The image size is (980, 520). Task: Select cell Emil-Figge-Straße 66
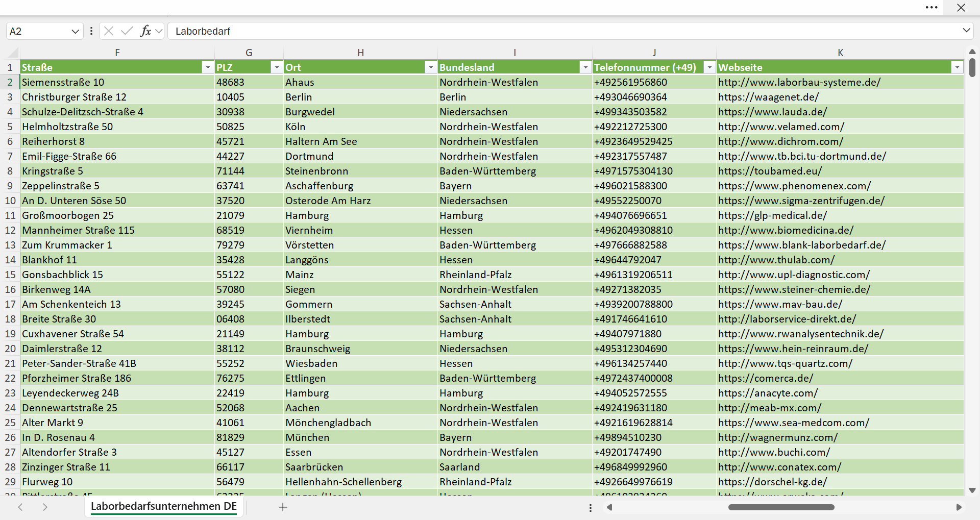click(x=117, y=156)
